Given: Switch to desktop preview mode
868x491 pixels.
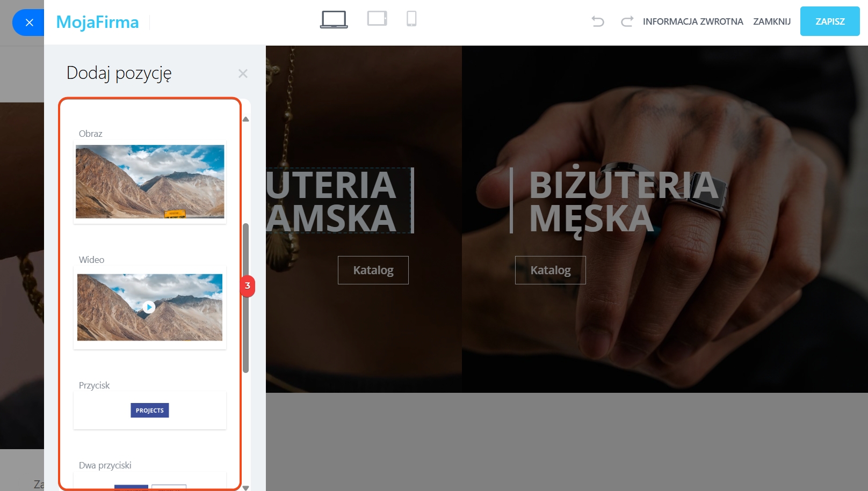Looking at the screenshot, I should (x=334, y=20).
